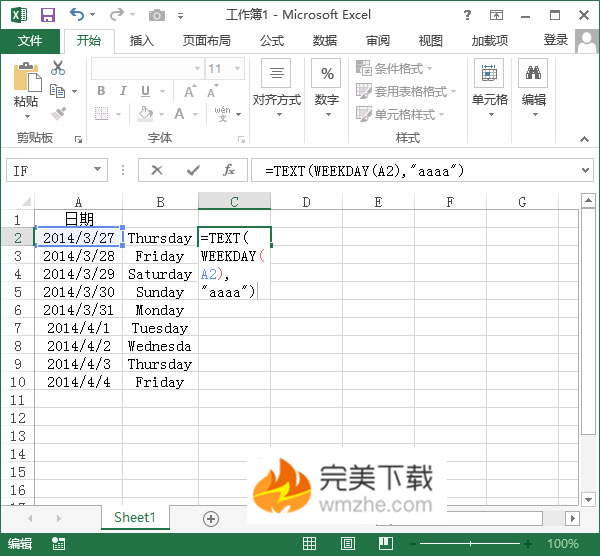Expand the Name Box dropdown showing IF

coord(98,170)
